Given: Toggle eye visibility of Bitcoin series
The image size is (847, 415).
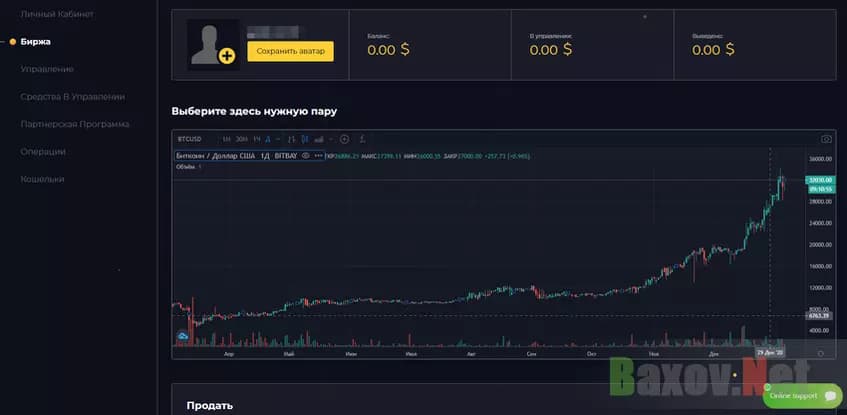Looking at the screenshot, I should click(305, 156).
